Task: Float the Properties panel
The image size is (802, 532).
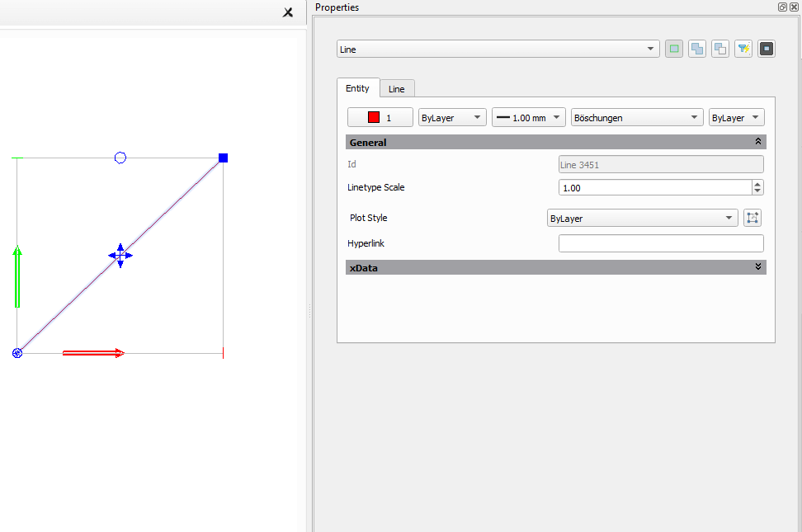Action: 782,7
